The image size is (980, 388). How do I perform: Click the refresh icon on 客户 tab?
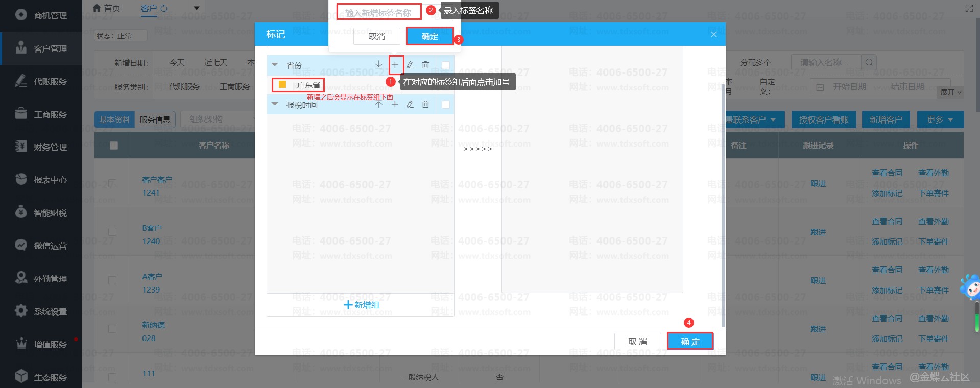click(x=164, y=8)
